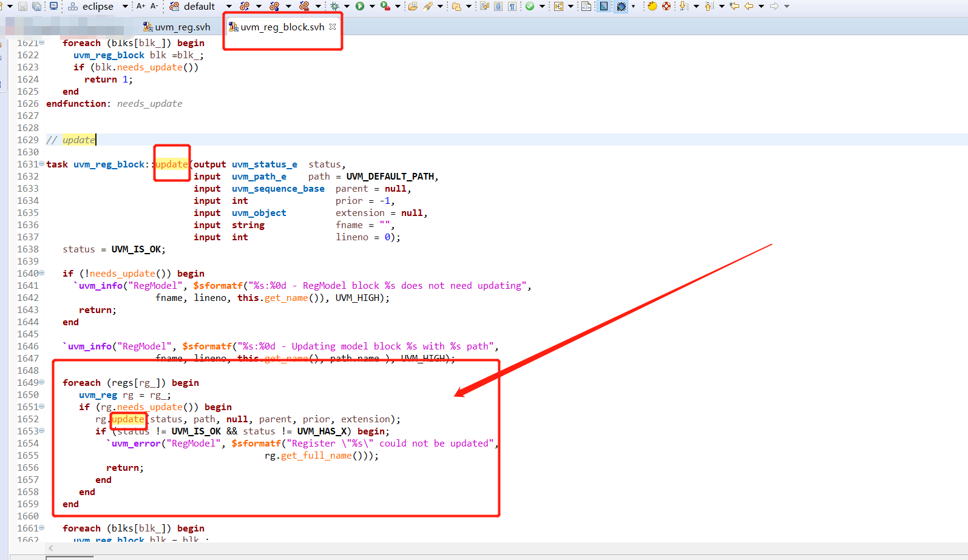Collapse the foreach fold at line 1649

42,382
